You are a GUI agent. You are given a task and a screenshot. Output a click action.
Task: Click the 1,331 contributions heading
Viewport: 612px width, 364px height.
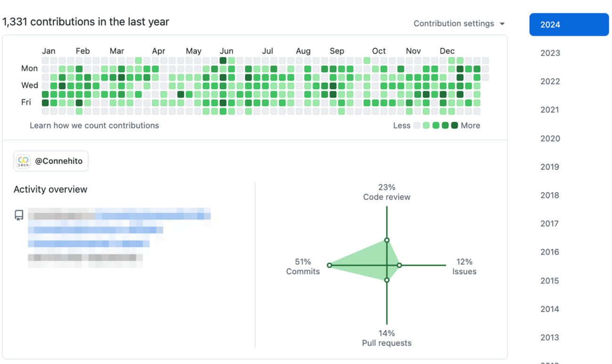pos(86,22)
